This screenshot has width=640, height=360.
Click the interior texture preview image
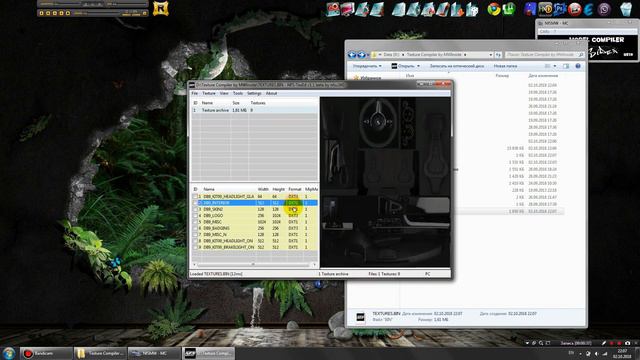point(385,182)
